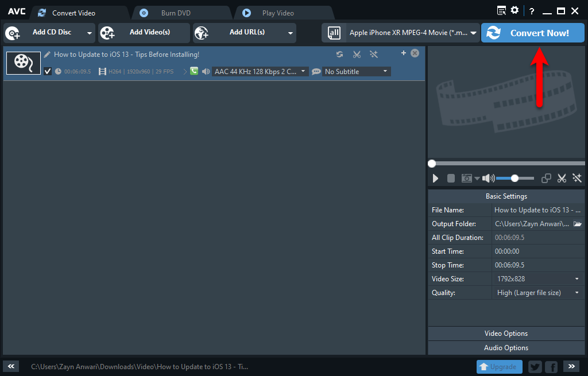588x376 pixels.
Task: Expand the Video Options section
Action: (506, 334)
